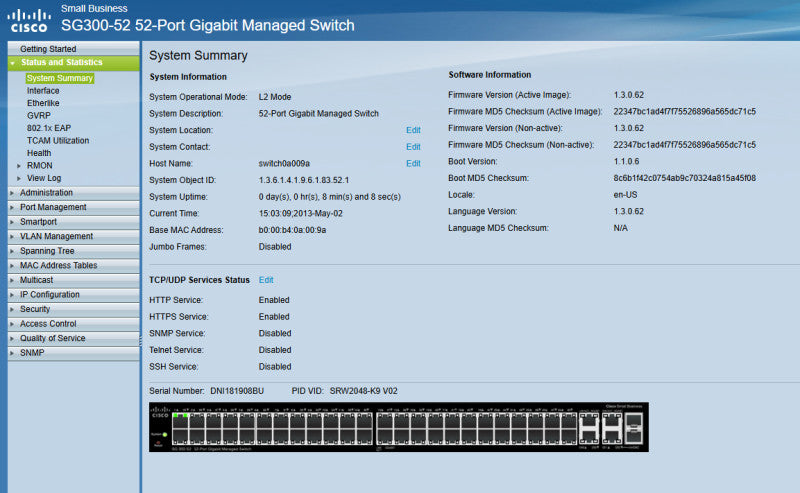Expand Smartport menu
This screenshot has width=800, height=493.
click(73, 222)
